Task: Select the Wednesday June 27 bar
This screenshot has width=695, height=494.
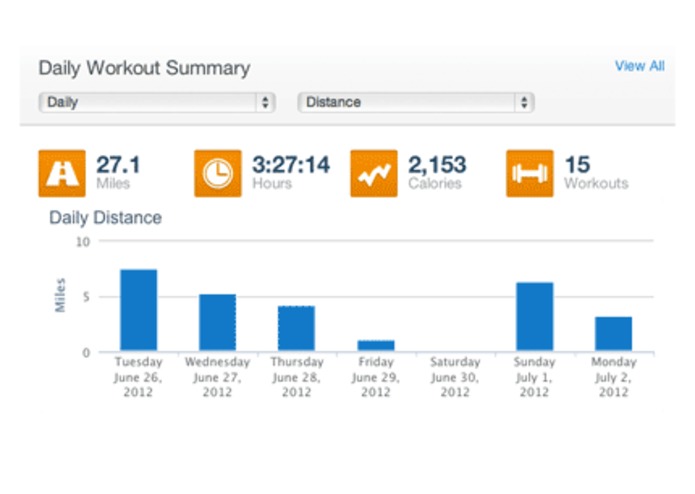Action: tap(218, 323)
